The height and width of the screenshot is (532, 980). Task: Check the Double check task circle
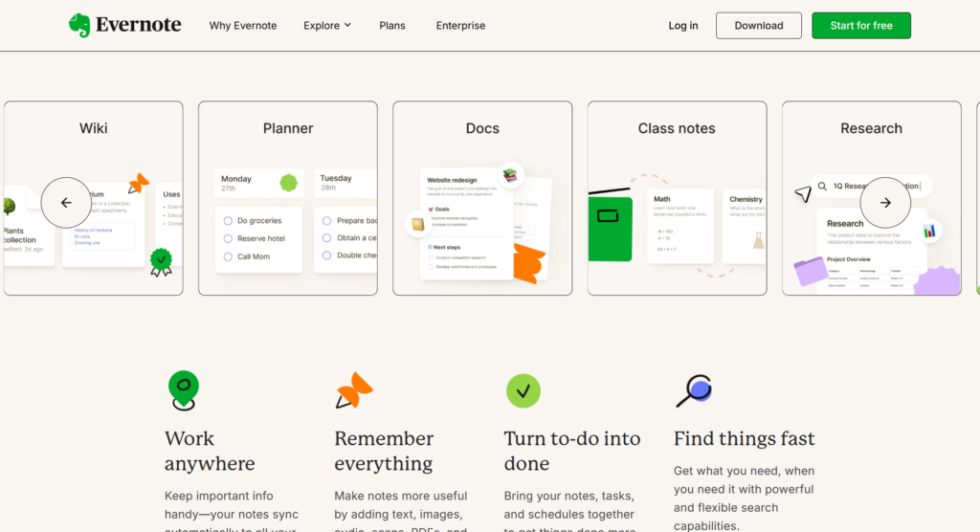(326, 255)
